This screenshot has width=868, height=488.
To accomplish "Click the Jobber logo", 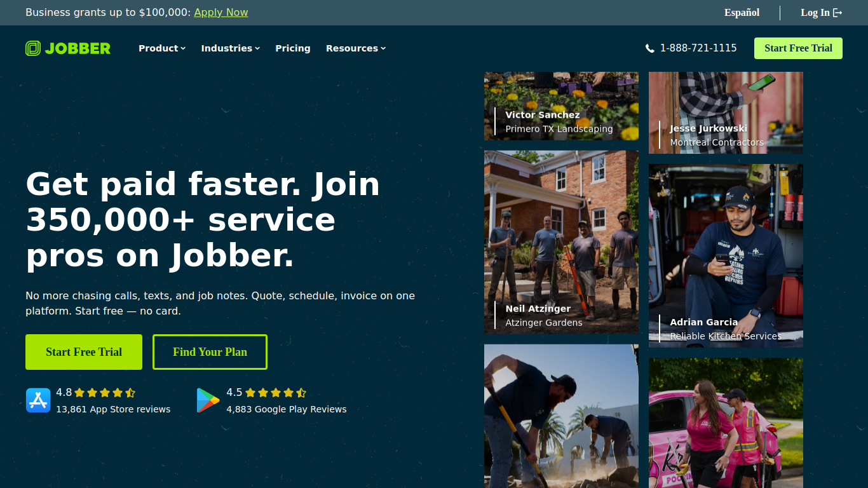I will coord(68,48).
